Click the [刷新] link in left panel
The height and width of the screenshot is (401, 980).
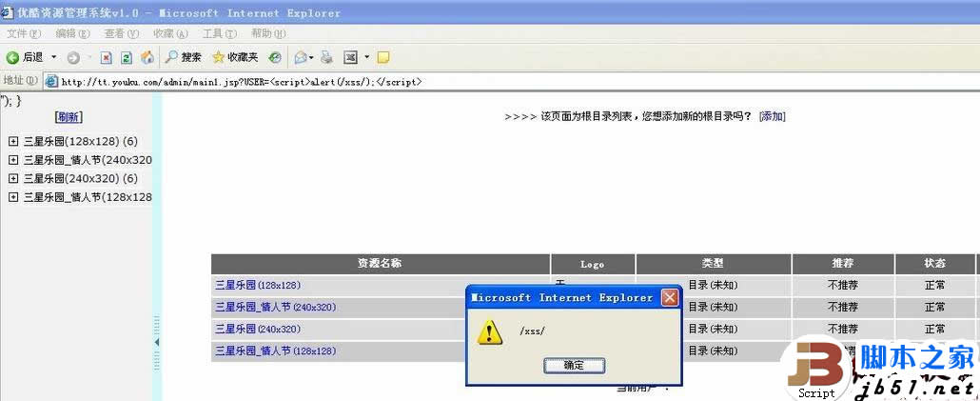point(69,117)
